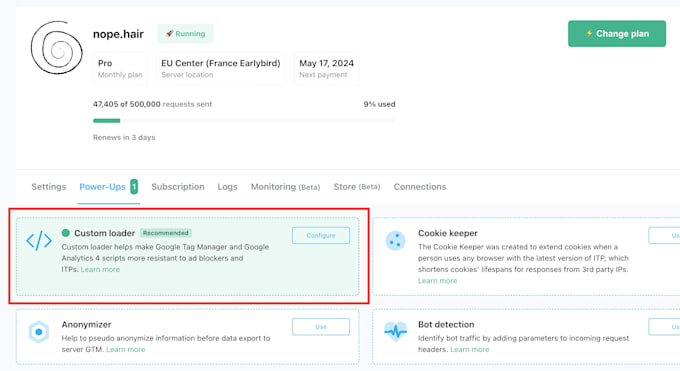Screen dimensions: 680x371
Task: Switch to the Subscription tab
Action: [x=178, y=187]
